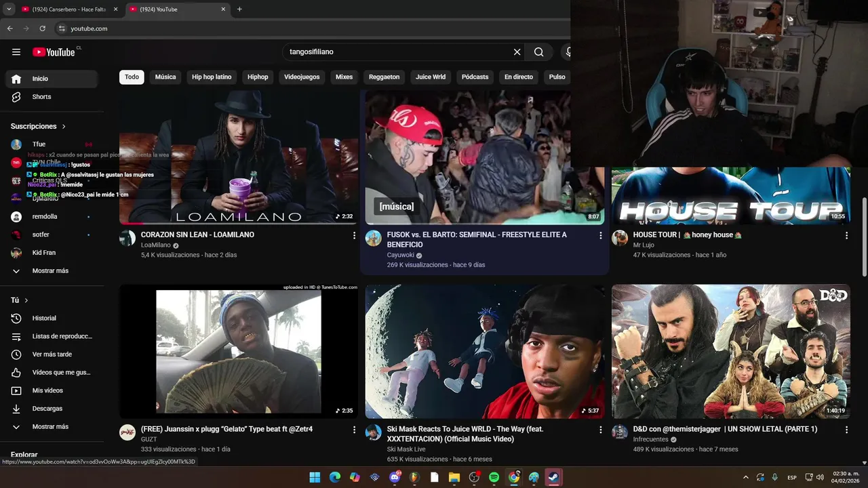The width and height of the screenshot is (868, 488).
Task: Open the sotfer subscription channel
Action: click(52, 235)
